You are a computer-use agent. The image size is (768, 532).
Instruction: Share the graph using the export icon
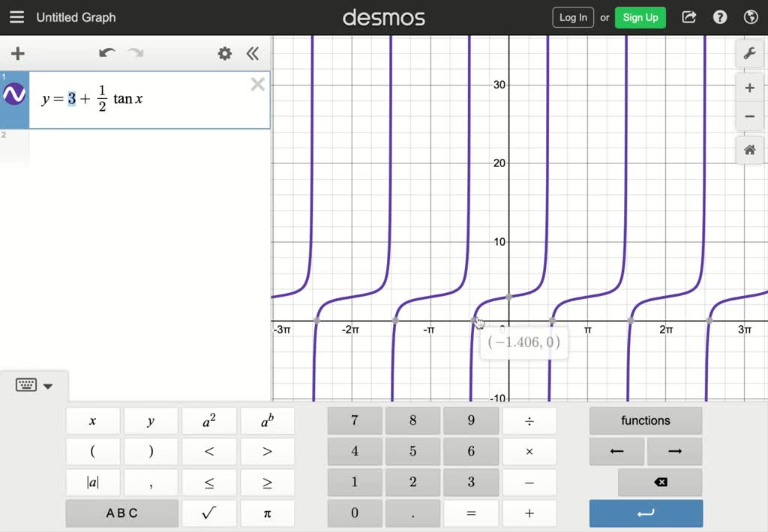pyautogui.click(x=688, y=17)
